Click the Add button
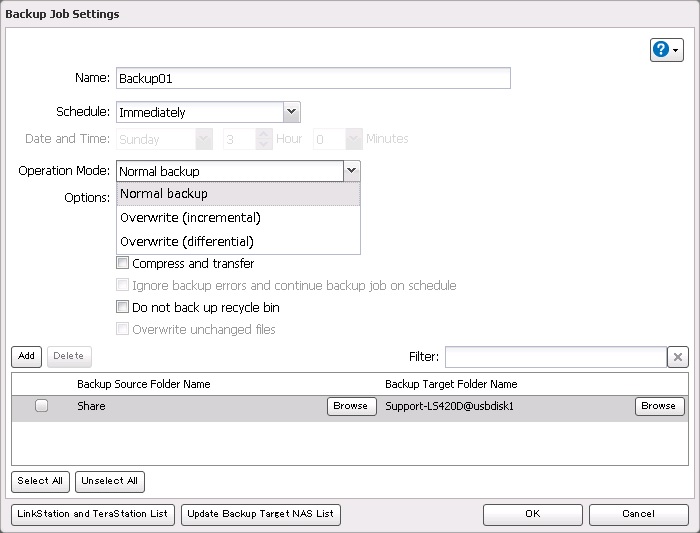The image size is (700, 533). tap(26, 357)
